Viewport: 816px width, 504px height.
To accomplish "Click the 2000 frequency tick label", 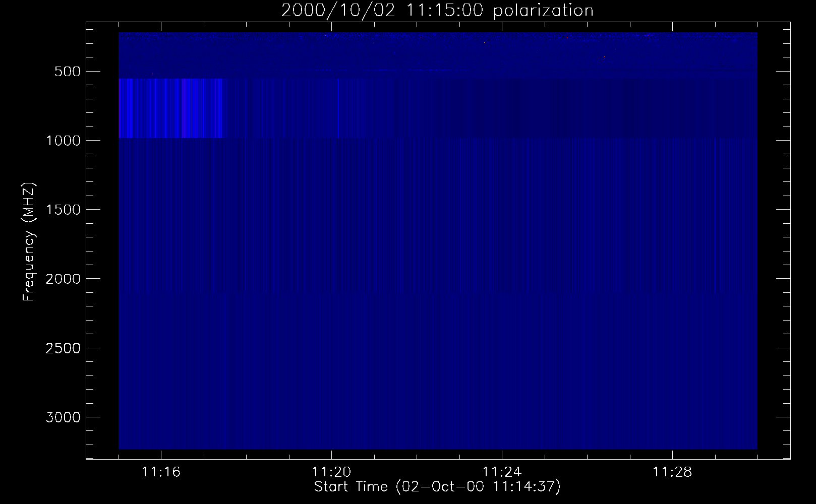I will point(63,279).
